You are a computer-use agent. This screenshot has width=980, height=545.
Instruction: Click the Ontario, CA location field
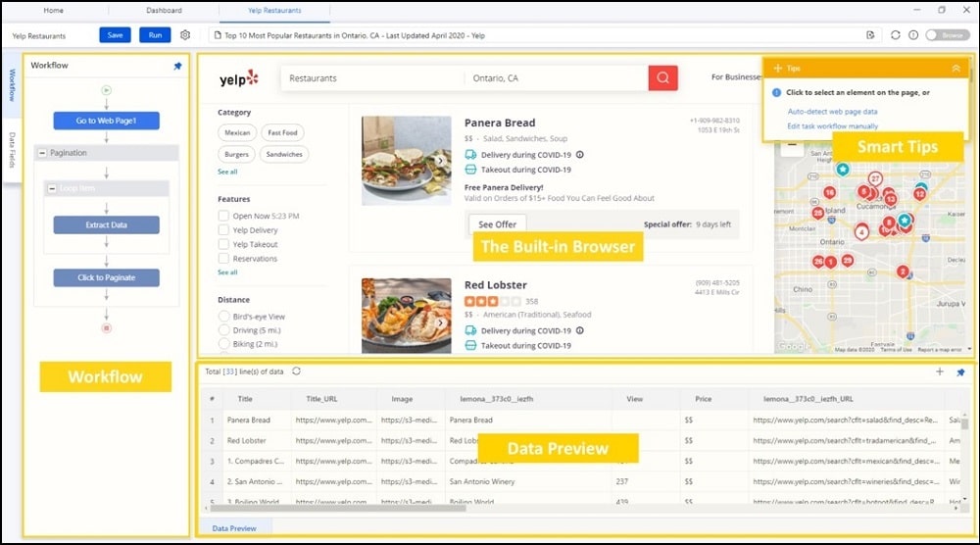pyautogui.click(x=557, y=78)
